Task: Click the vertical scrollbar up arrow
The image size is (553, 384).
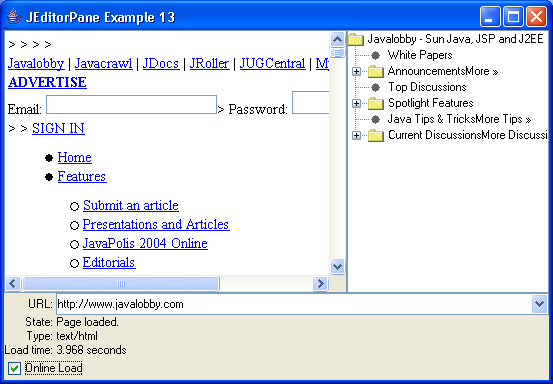Action: tap(338, 39)
